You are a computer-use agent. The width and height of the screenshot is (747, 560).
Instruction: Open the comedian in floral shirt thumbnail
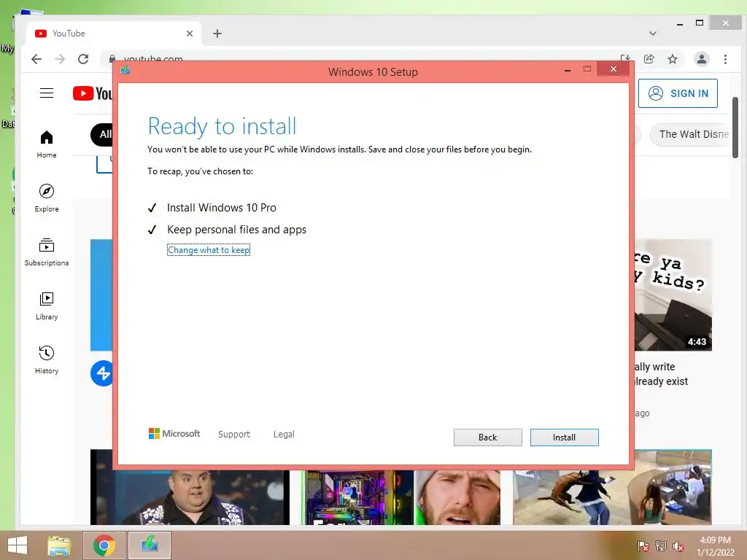pos(190,497)
